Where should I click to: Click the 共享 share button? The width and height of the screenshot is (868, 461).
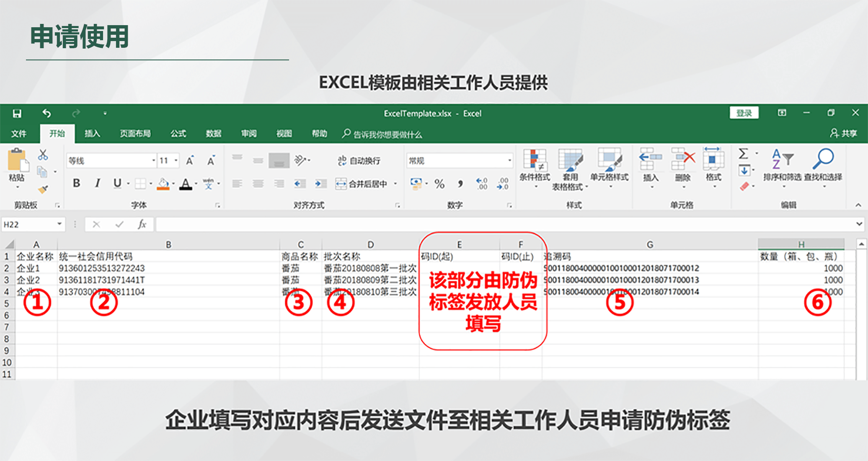844,134
